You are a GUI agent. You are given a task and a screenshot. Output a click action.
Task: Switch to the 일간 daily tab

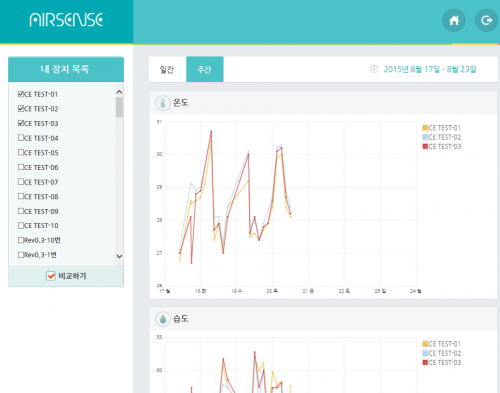pos(167,69)
